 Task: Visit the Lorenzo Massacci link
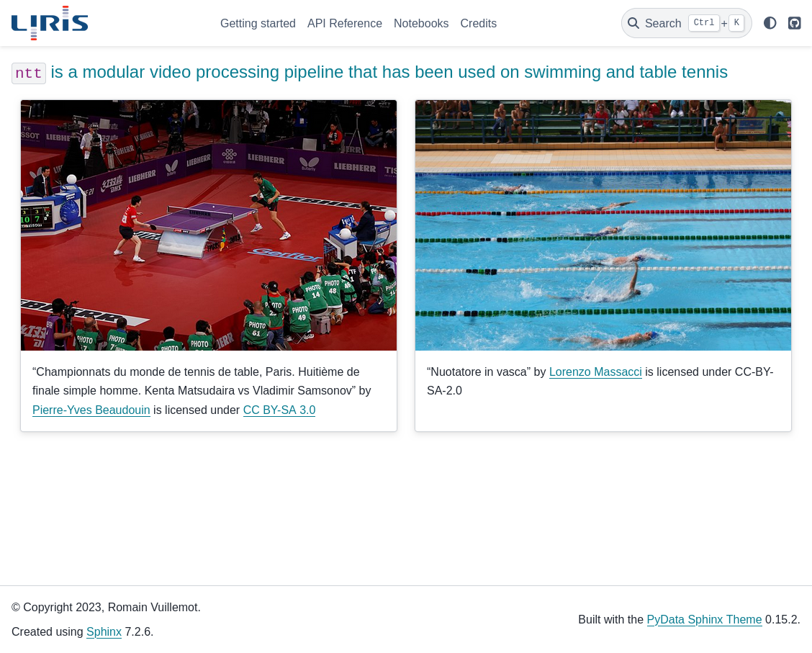coord(595,371)
